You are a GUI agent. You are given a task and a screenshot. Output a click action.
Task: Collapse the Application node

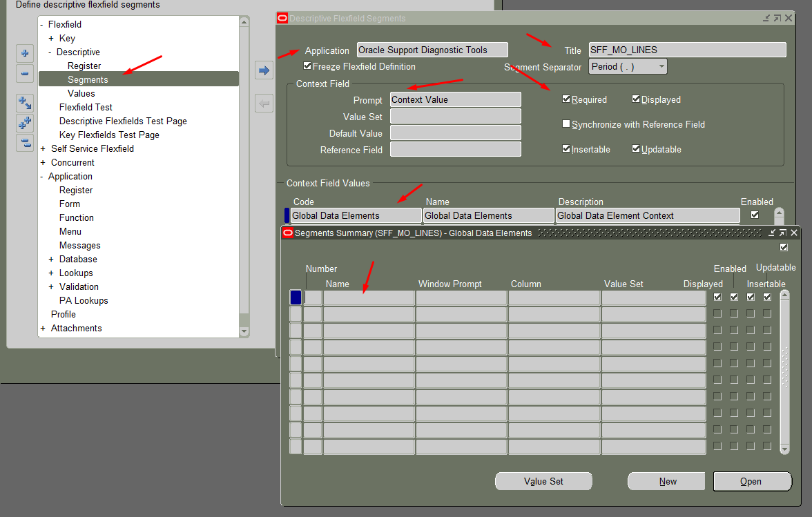pos(42,177)
